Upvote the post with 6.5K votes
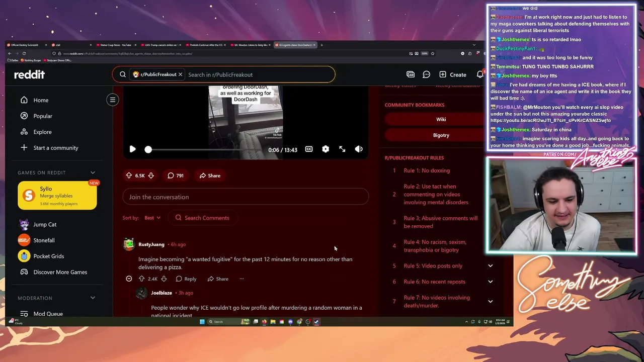The width and height of the screenshot is (644, 362). tap(129, 175)
